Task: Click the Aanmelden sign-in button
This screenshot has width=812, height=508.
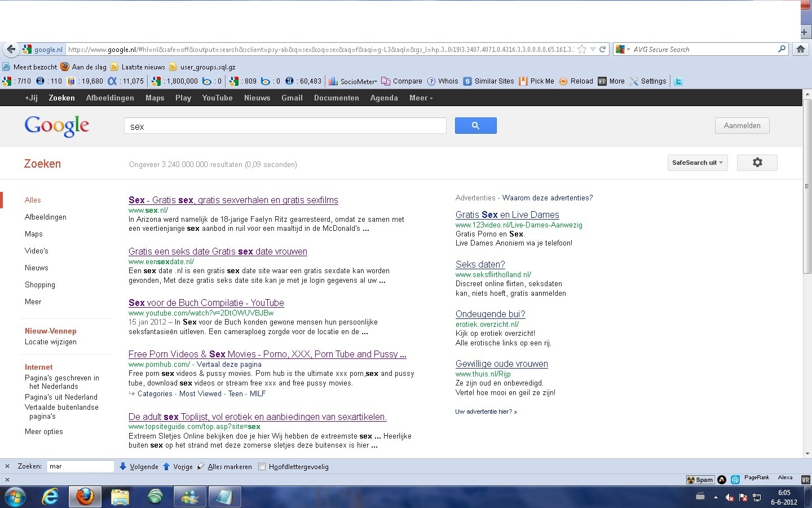Action: coord(742,125)
